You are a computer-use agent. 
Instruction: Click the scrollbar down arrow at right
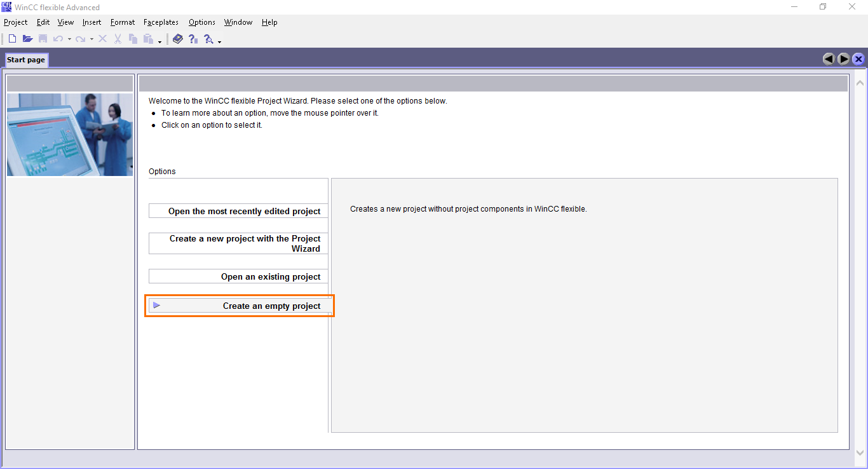coord(860,452)
